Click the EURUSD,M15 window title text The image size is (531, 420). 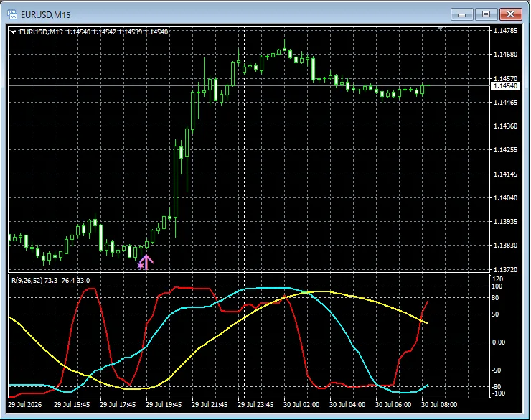tap(45, 15)
